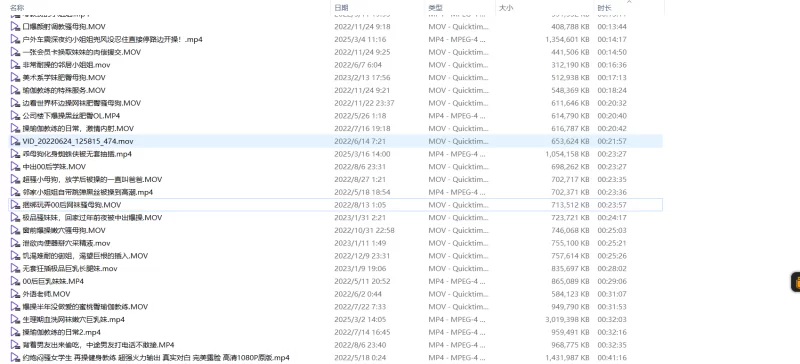Screen dimensions: 800x364
Task: Click the duration cell 00:31:07
Action: pyautogui.click(x=612, y=294)
